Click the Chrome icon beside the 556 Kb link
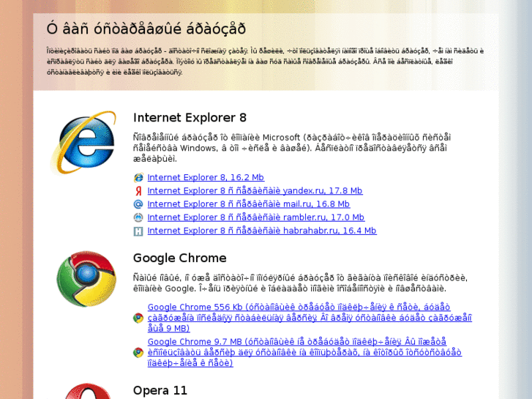Screen dimensions: 532x399 click(138, 318)
